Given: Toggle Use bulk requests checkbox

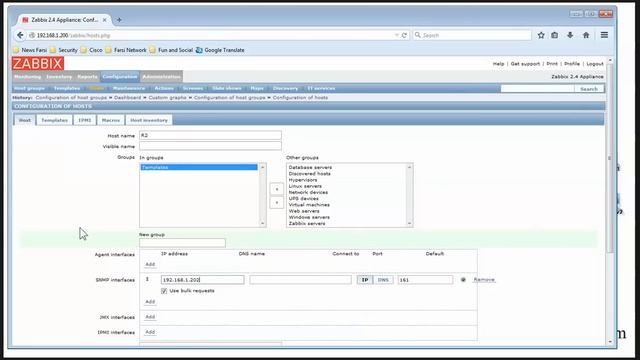Looking at the screenshot, I should (164, 291).
